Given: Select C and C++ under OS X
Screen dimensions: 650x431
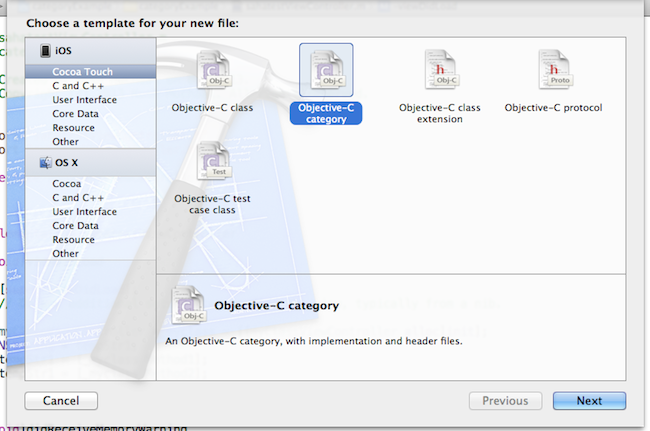Looking at the screenshot, I should [90, 198].
